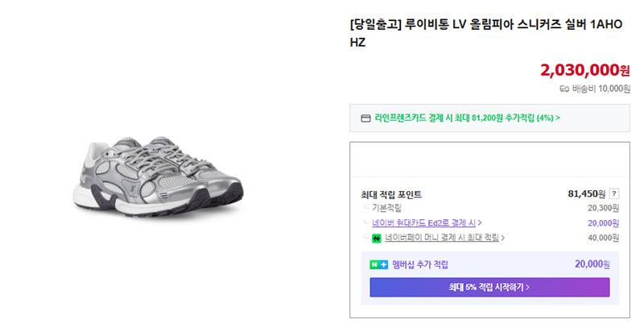Open 라인프렌즈카드 결제 시 추가적립 banner
The image size is (644, 324).
coord(489,118)
